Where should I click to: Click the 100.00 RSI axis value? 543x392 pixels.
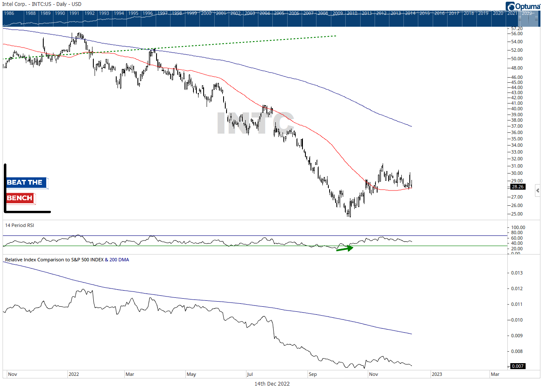point(518,227)
